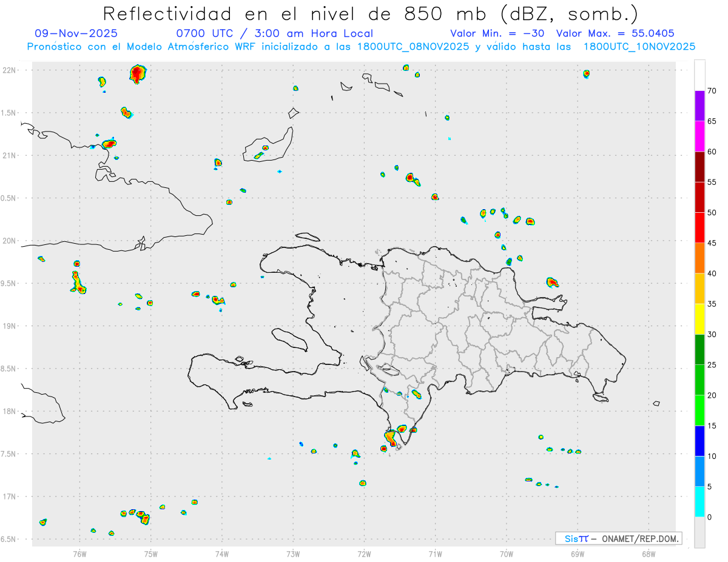Select the 'Valor Min. = -30' text
Image resolution: width=728 pixels, height=562 pixels.
(x=497, y=33)
